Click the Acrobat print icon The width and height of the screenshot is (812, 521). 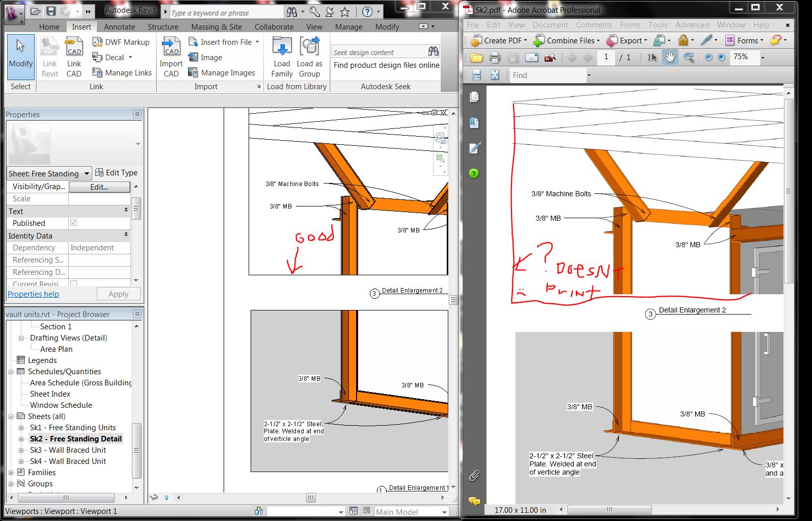coord(495,58)
